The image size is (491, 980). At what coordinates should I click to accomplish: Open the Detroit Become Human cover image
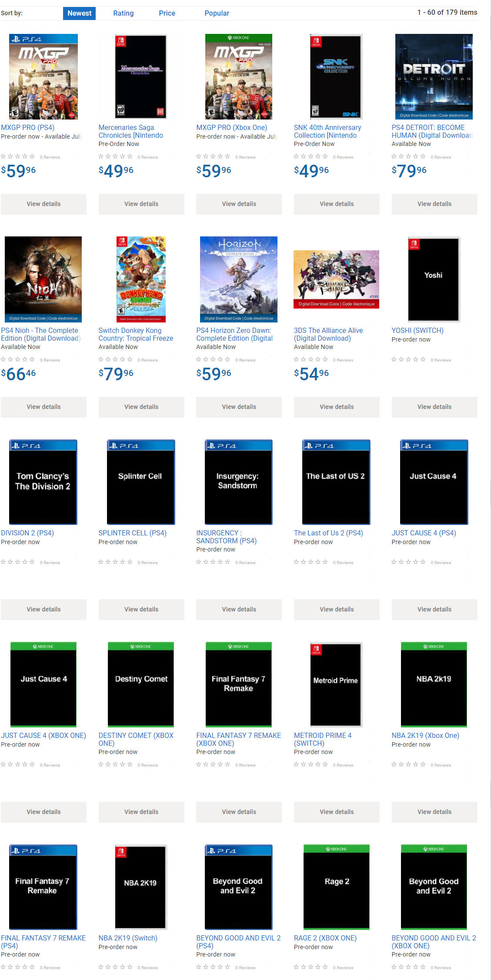(434, 76)
